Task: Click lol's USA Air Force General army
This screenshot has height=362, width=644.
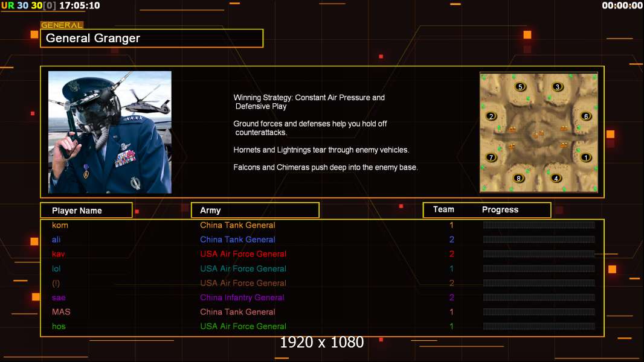Action: tap(243, 268)
